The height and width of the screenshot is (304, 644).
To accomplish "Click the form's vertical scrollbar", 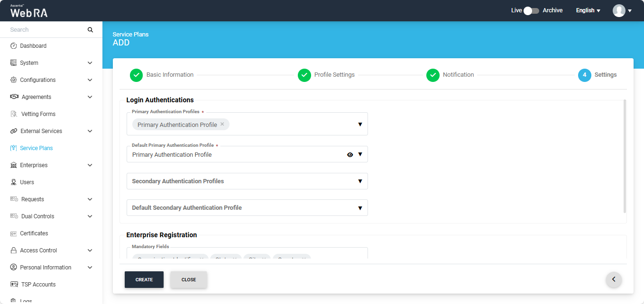I will (x=625, y=156).
